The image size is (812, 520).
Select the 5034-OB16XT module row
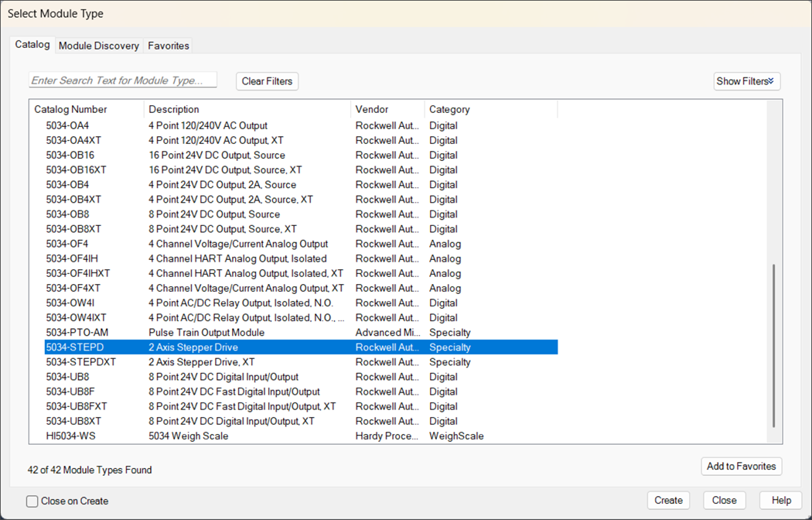pyautogui.click(x=301, y=170)
